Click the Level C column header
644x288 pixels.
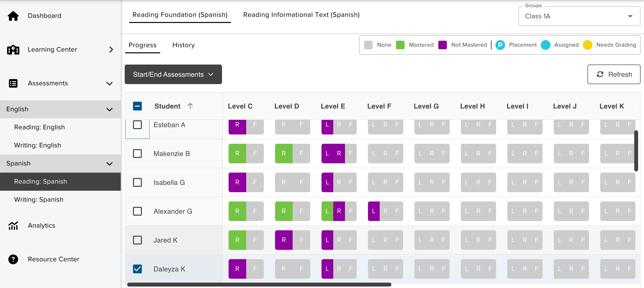[x=240, y=106]
